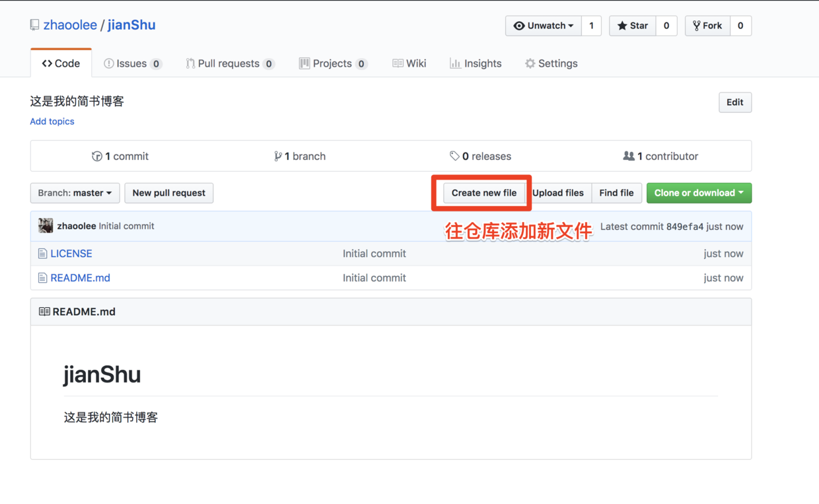Open the Initial commit message in LICENSE row
Screen dimensions: 819x504
[x=374, y=254]
